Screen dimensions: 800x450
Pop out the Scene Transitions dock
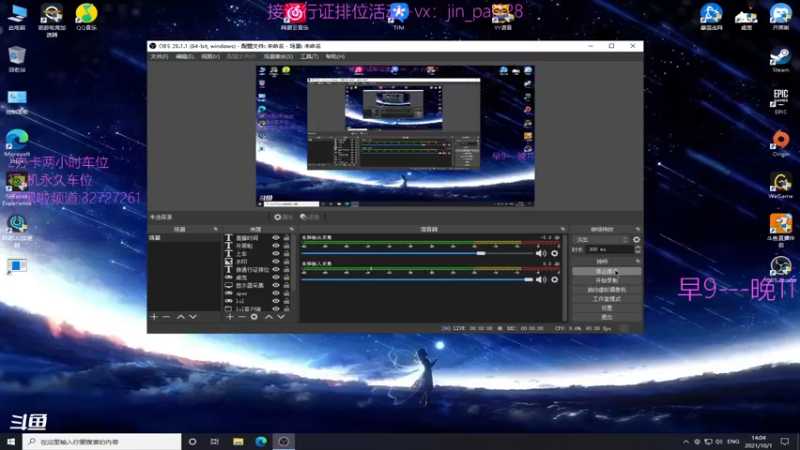(638, 229)
